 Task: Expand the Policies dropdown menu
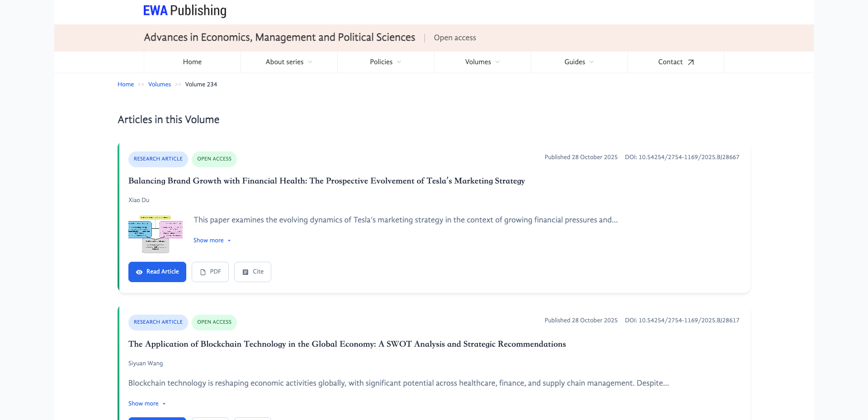pyautogui.click(x=386, y=62)
